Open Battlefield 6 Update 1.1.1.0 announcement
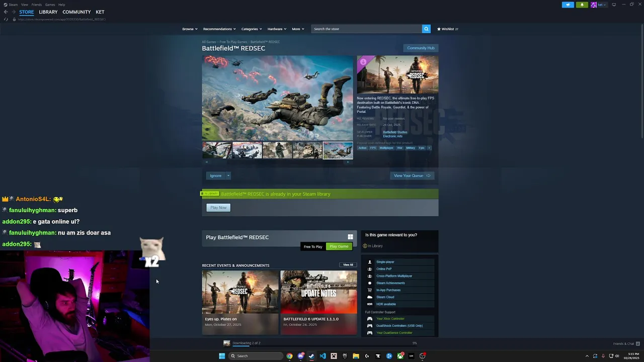This screenshot has width=644, height=362. pyautogui.click(x=318, y=302)
